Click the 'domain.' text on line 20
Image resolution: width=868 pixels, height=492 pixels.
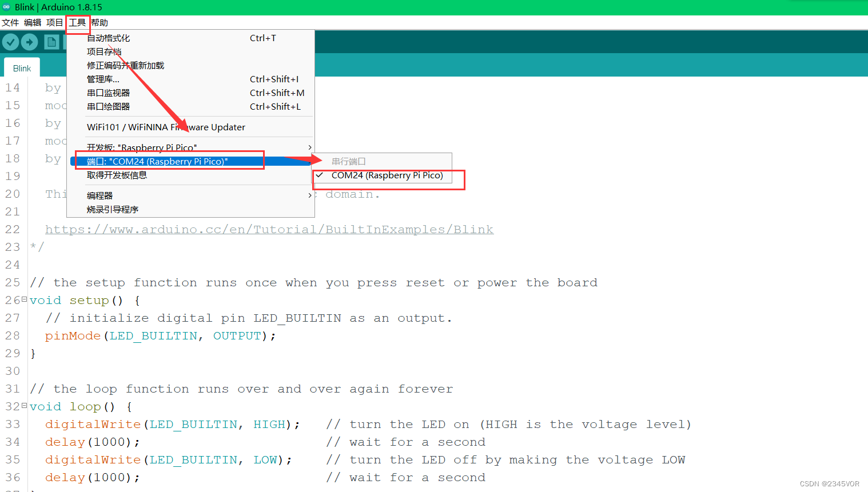click(352, 194)
